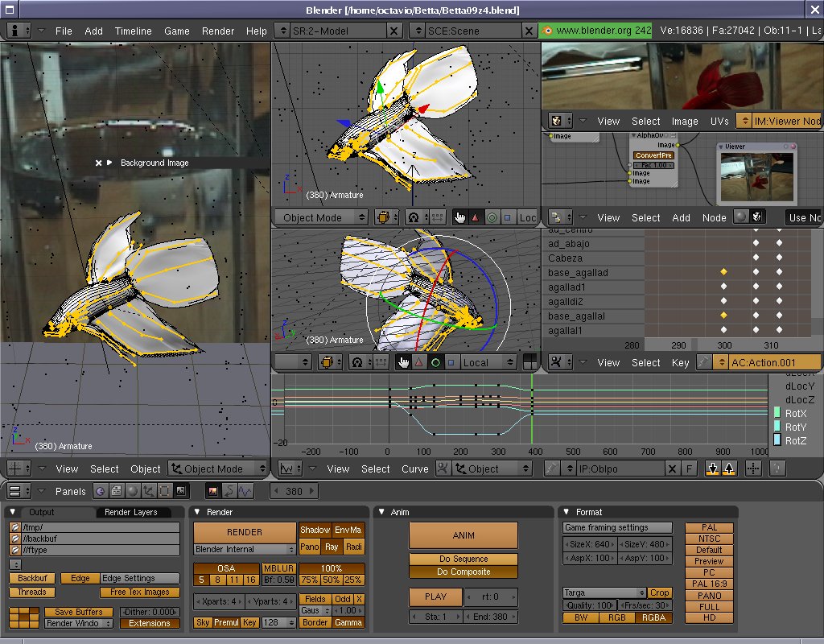824x644 pixels.
Task: Select the Object context icon in Panels
Action: pyautogui.click(x=148, y=491)
